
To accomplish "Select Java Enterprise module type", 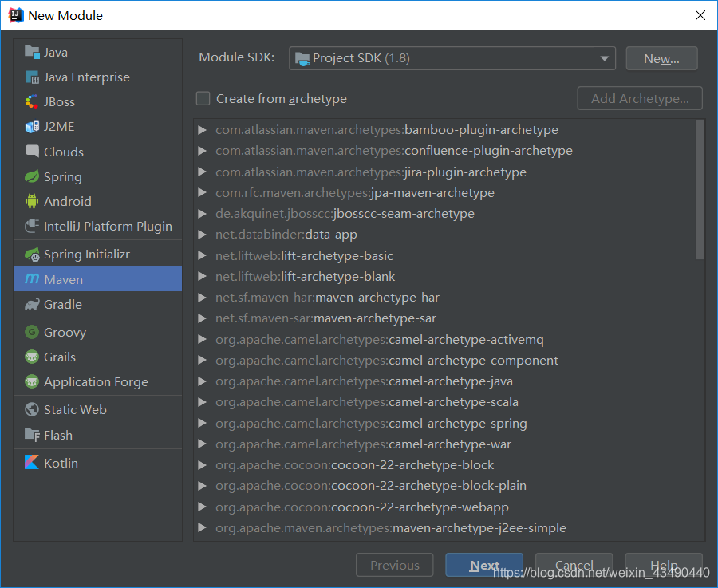I will pos(97,77).
